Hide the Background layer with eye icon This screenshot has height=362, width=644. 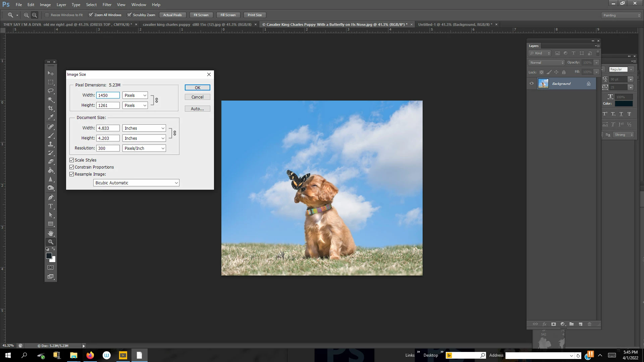point(532,83)
